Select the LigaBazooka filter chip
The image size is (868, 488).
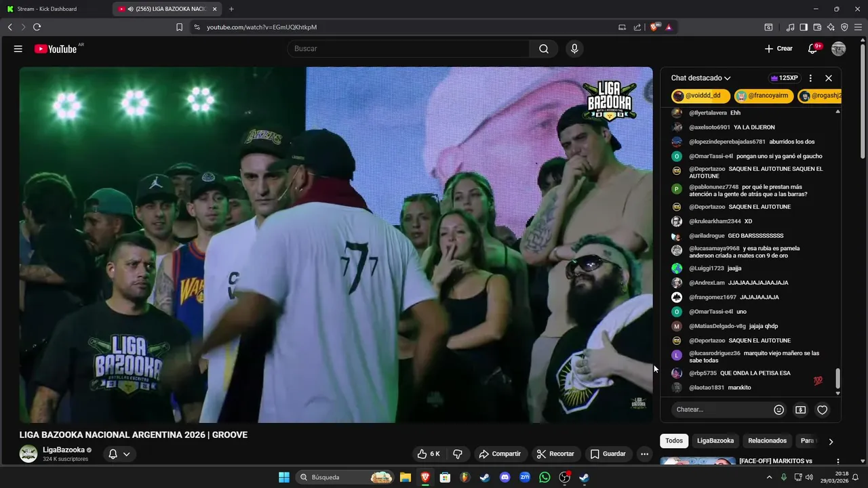[x=715, y=441]
